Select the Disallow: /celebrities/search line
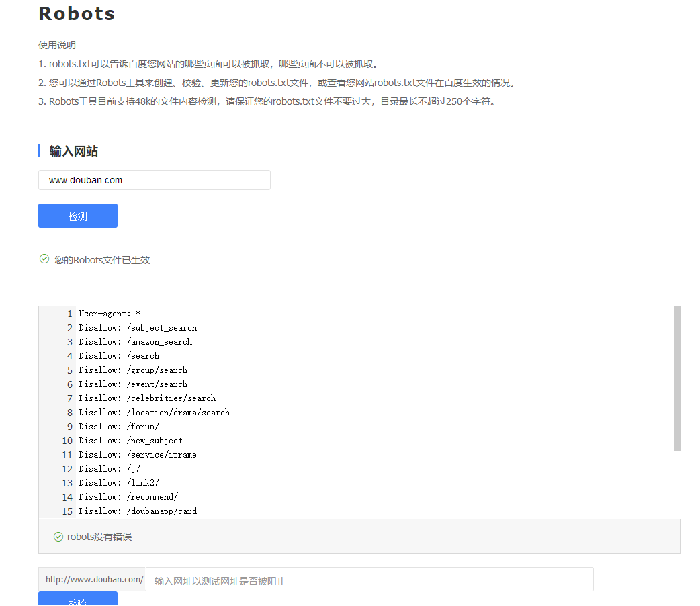The width and height of the screenshot is (700, 606). pos(147,398)
